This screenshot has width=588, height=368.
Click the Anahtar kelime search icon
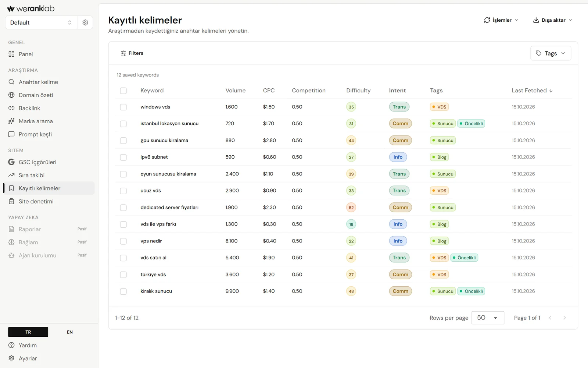[11, 82]
